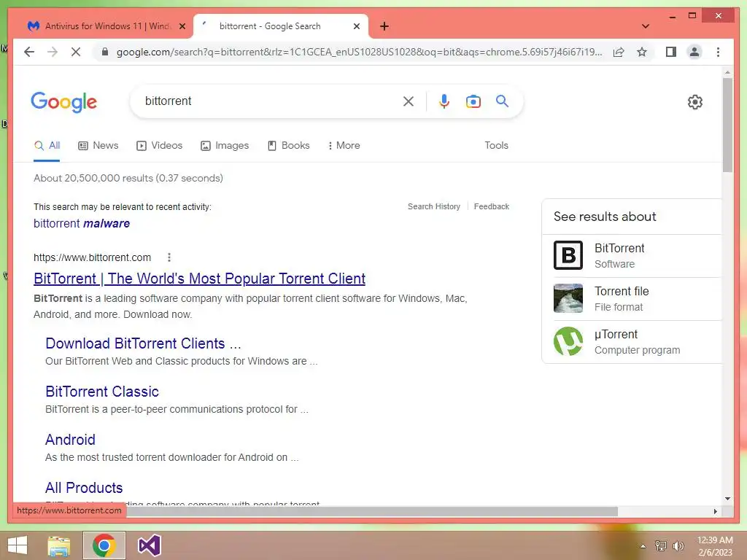Image resolution: width=747 pixels, height=560 pixels.
Task: Select the All results tab
Action: tap(47, 146)
